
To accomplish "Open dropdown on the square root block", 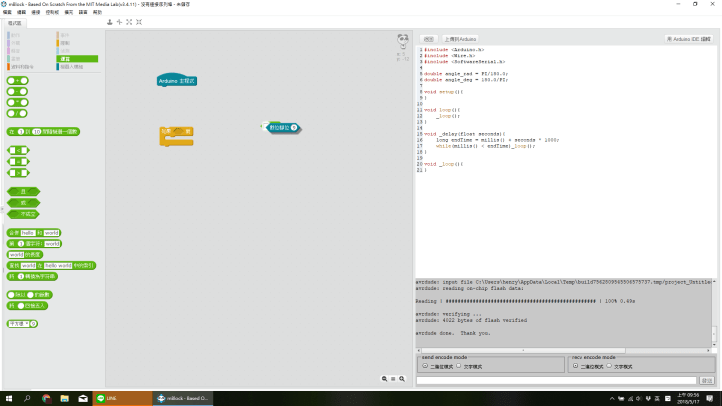I will coord(26,324).
